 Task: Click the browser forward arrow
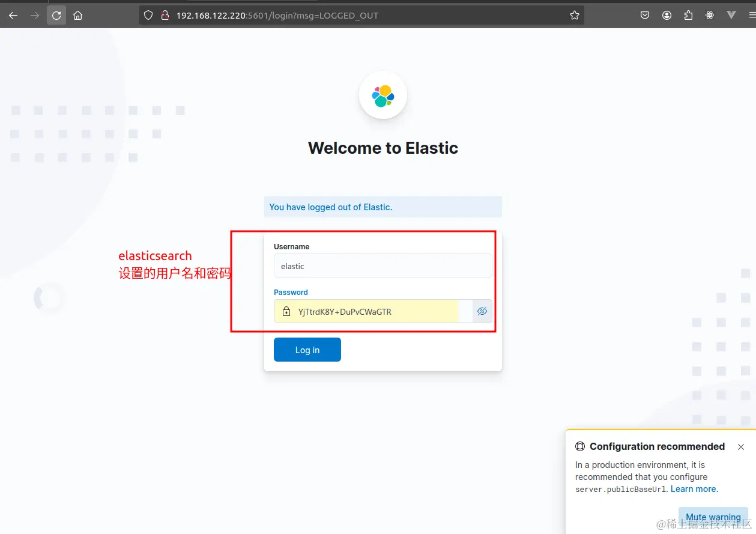coord(35,16)
